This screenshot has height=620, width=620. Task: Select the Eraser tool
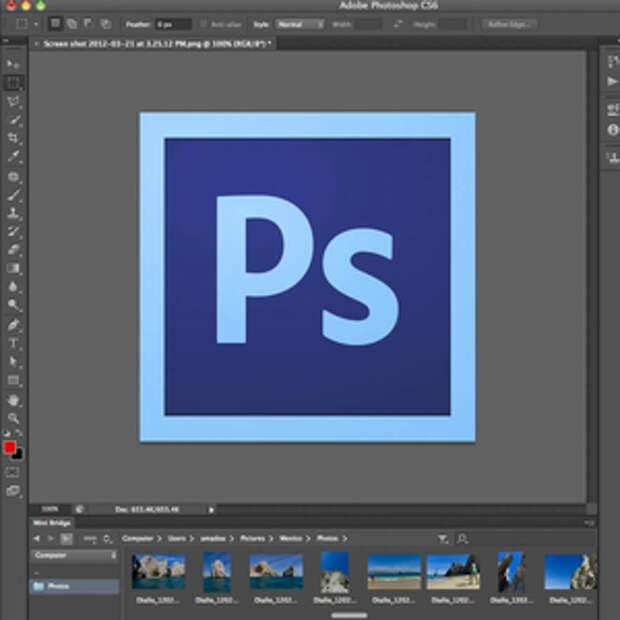[x=13, y=250]
